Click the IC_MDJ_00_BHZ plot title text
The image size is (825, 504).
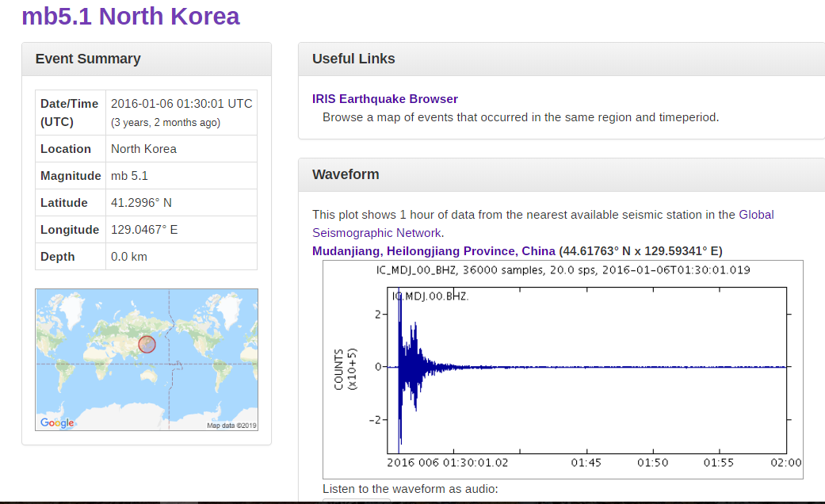[x=563, y=270]
